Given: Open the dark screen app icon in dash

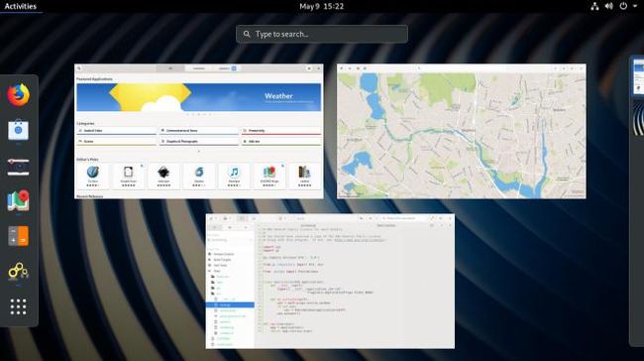Looking at the screenshot, I should tap(19, 167).
